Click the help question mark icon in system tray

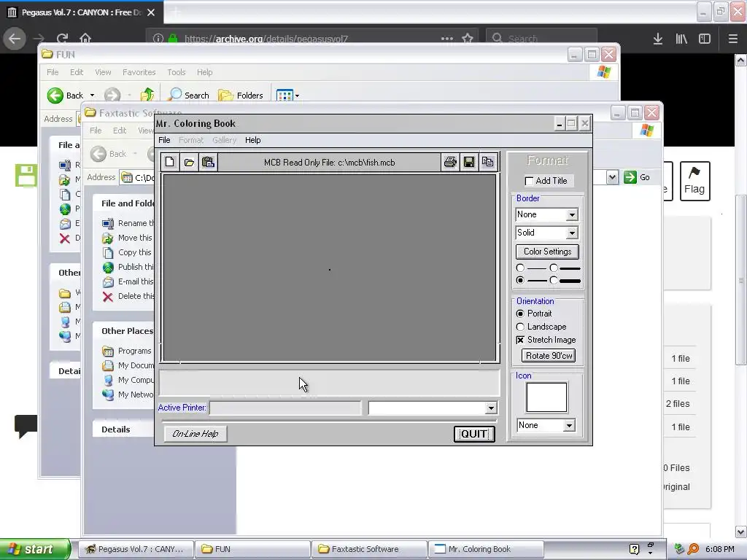[634, 549]
